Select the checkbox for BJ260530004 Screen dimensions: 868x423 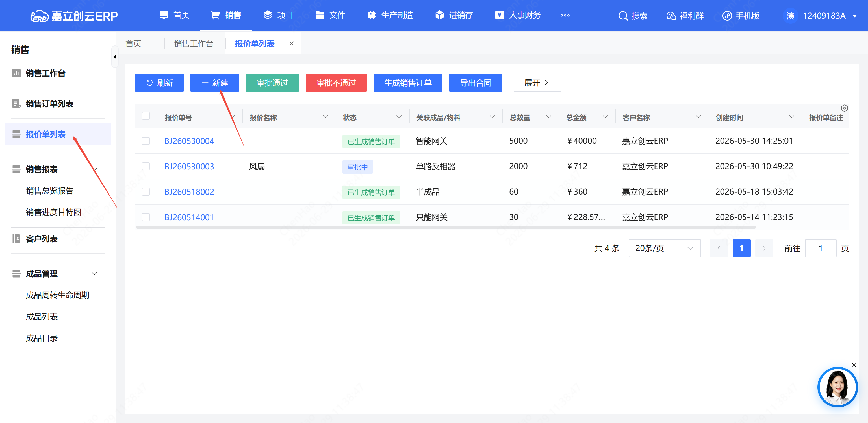click(x=146, y=141)
